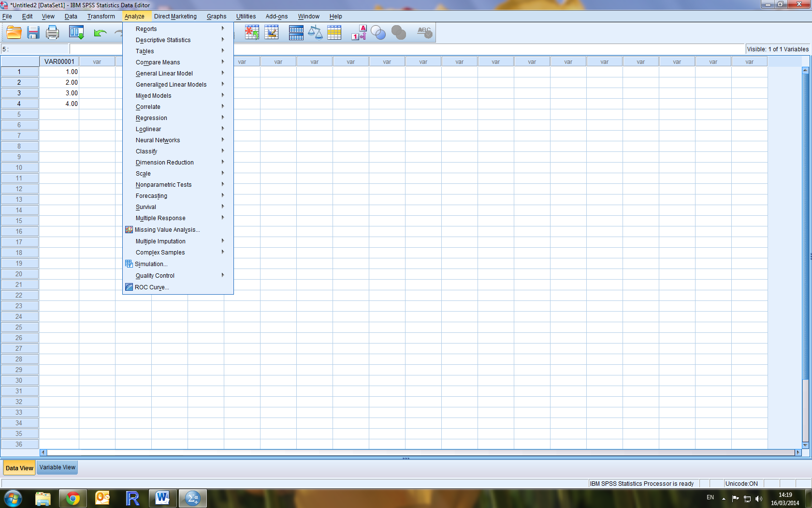Select row 1 header
The width and height of the screenshot is (812, 508).
(x=19, y=72)
